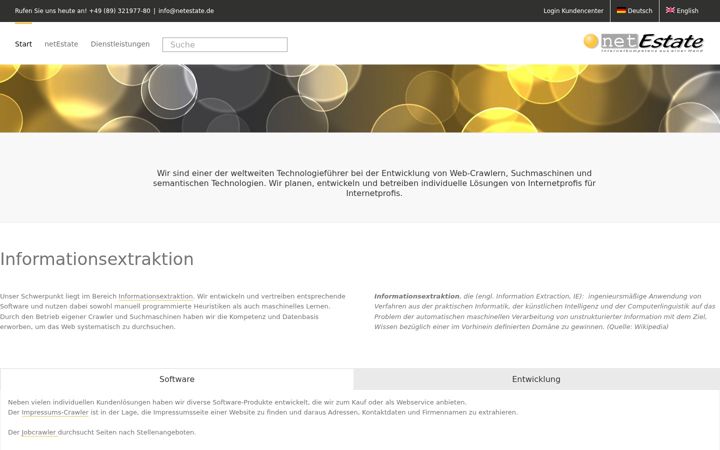Open the Dienstleistungen menu item
Screen dimensions: 720x450
[x=120, y=44]
